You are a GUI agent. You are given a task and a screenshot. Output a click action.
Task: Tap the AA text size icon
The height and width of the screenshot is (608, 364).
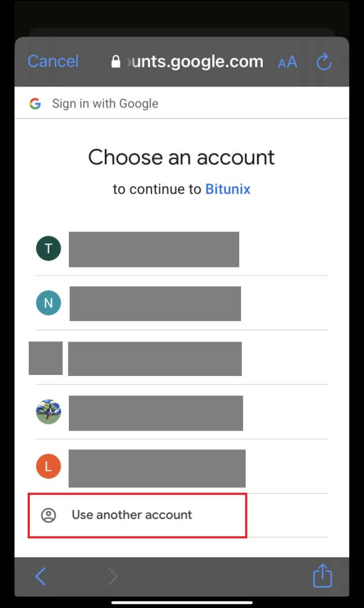point(287,62)
